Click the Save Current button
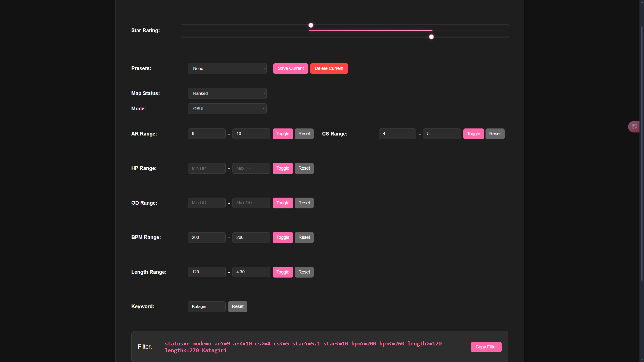Image resolution: width=644 pixels, height=362 pixels. click(x=291, y=68)
